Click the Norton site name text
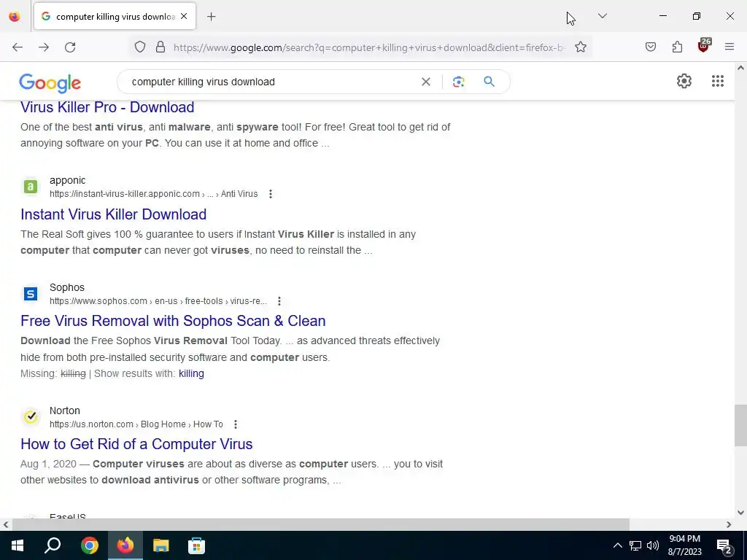 [x=65, y=411]
